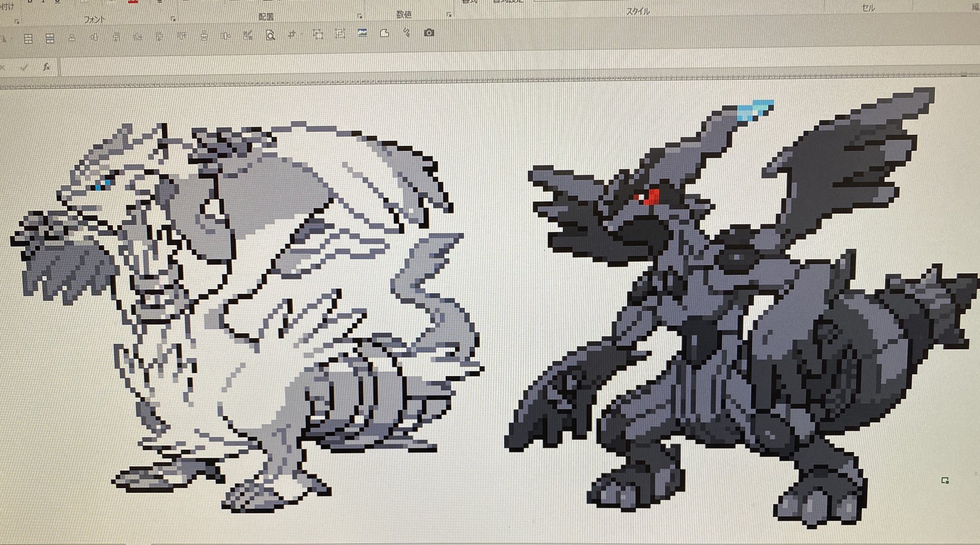The height and width of the screenshot is (545, 980).
Task: Click the 数値 group label
Action: click(x=404, y=15)
